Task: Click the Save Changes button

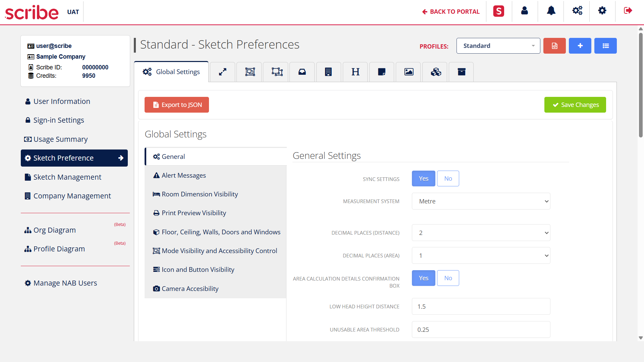Action: coord(575,105)
